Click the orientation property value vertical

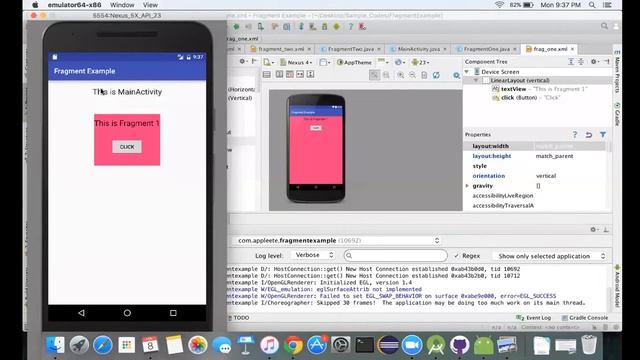[546, 176]
